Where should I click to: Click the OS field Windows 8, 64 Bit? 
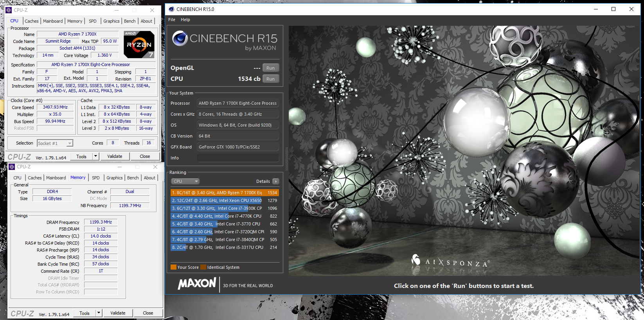[x=238, y=125]
